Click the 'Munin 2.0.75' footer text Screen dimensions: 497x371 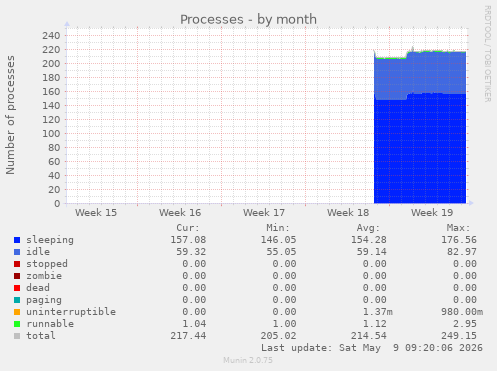[248, 360]
